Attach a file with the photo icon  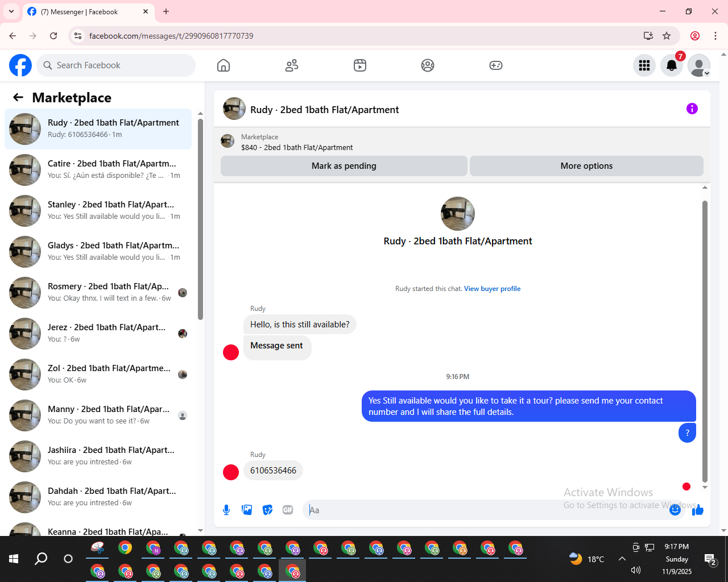pos(247,510)
